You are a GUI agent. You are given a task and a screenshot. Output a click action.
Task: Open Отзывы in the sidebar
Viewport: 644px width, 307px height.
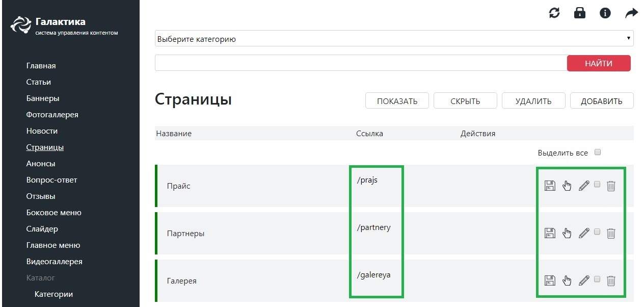pos(41,196)
